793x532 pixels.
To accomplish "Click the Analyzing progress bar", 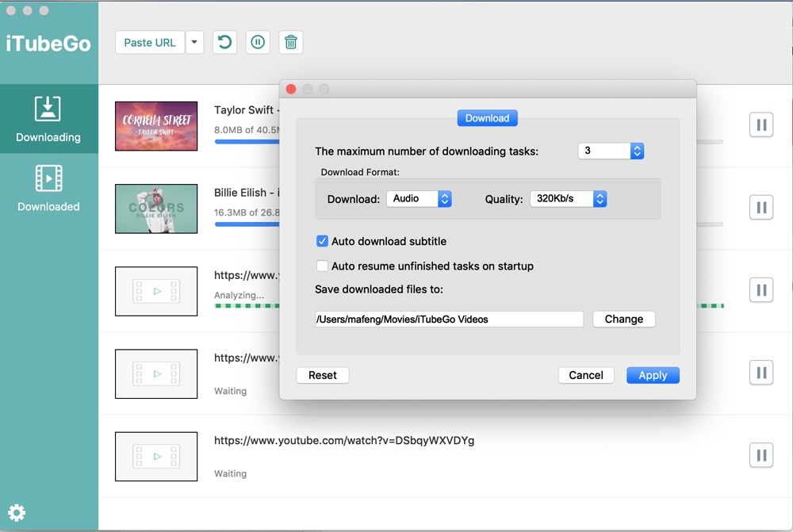I will [x=247, y=306].
